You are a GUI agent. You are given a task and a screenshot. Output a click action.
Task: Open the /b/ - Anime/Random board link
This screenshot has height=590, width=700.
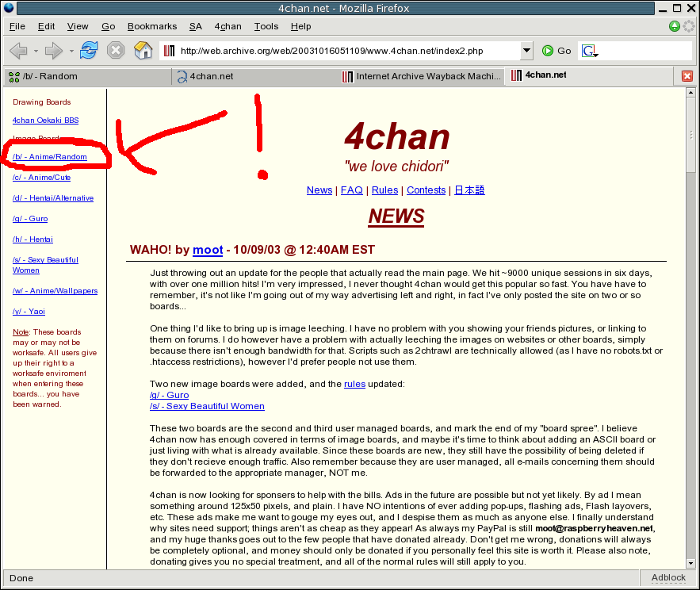[x=50, y=157]
